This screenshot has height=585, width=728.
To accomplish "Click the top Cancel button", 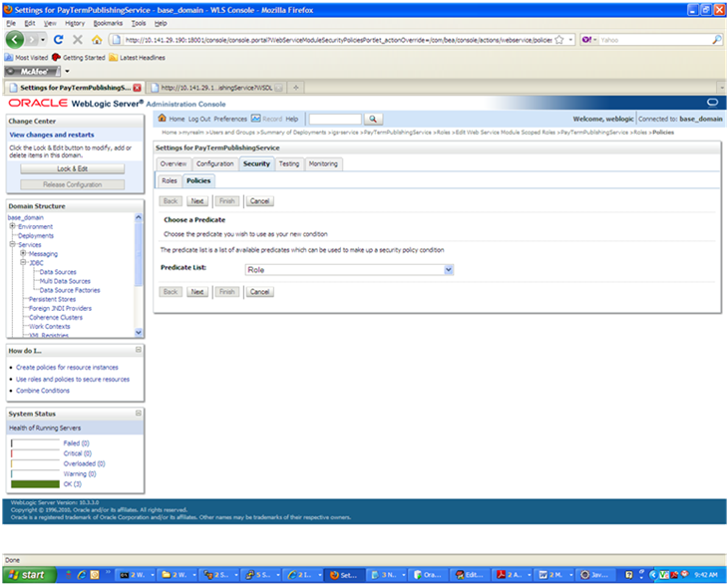I will click(x=259, y=201).
